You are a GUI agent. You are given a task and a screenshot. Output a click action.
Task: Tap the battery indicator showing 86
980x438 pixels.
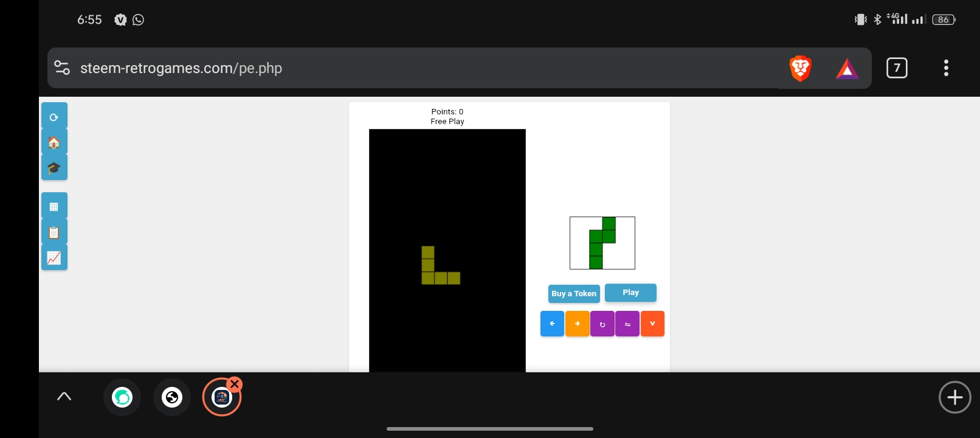point(944,19)
